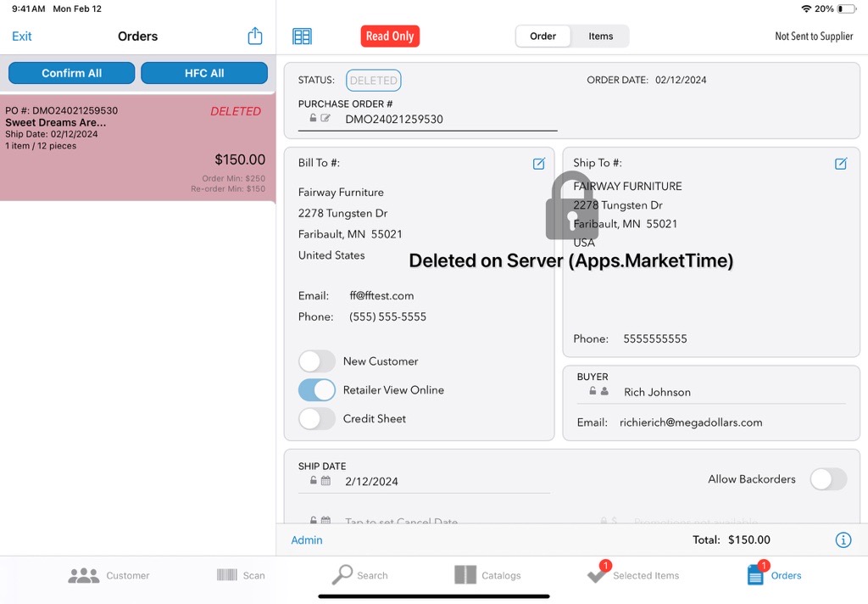Tap the Wi-Fi icon in status bar

pos(806,8)
